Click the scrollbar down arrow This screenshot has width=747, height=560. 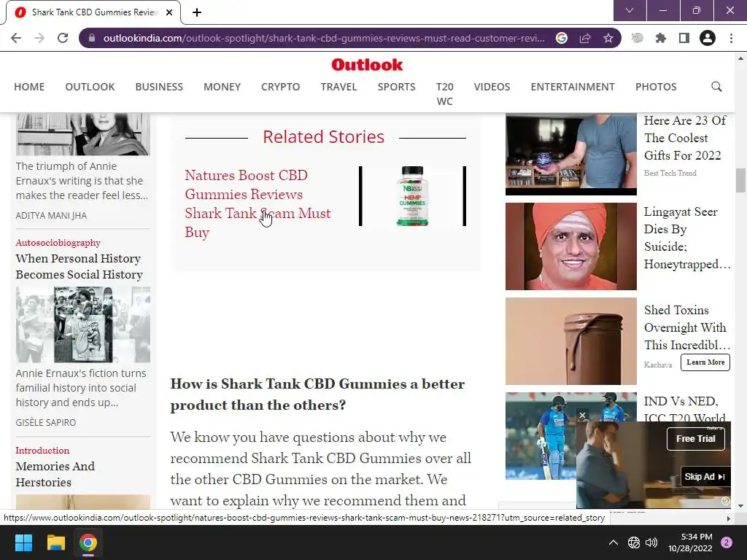(x=740, y=506)
